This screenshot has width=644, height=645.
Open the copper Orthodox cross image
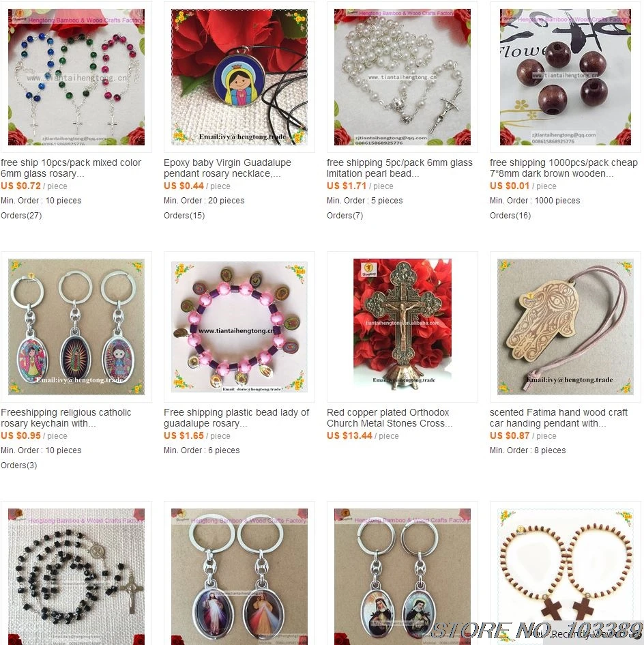pos(402,327)
